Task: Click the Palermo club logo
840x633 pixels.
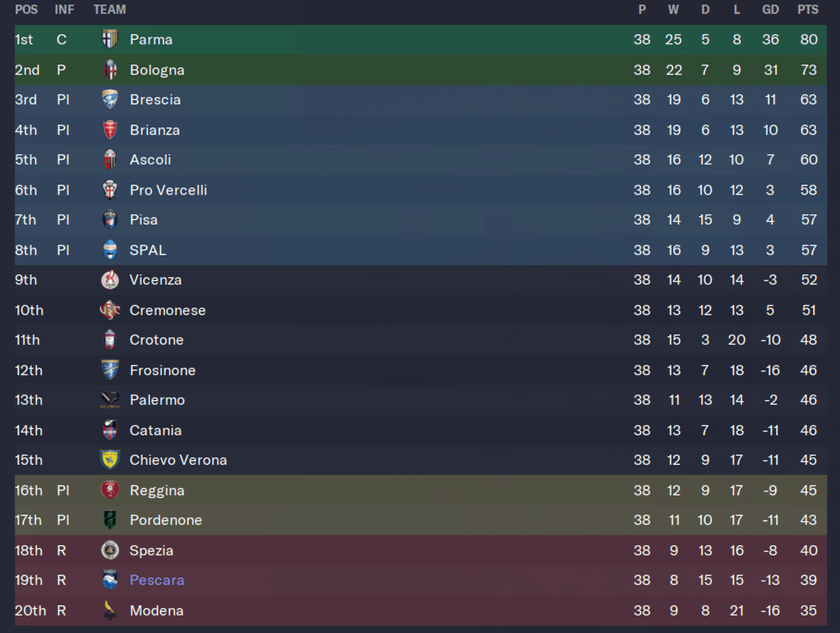Action: (110, 400)
